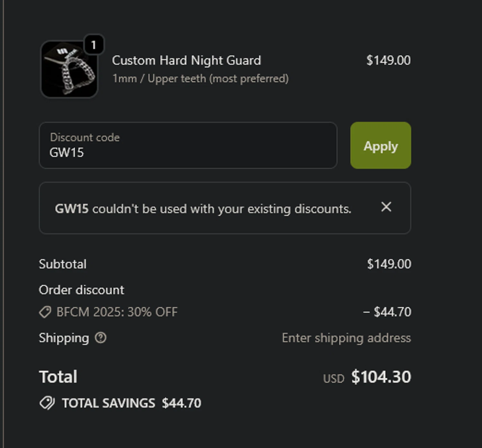Click the Shipping help question mark icon

tap(101, 338)
